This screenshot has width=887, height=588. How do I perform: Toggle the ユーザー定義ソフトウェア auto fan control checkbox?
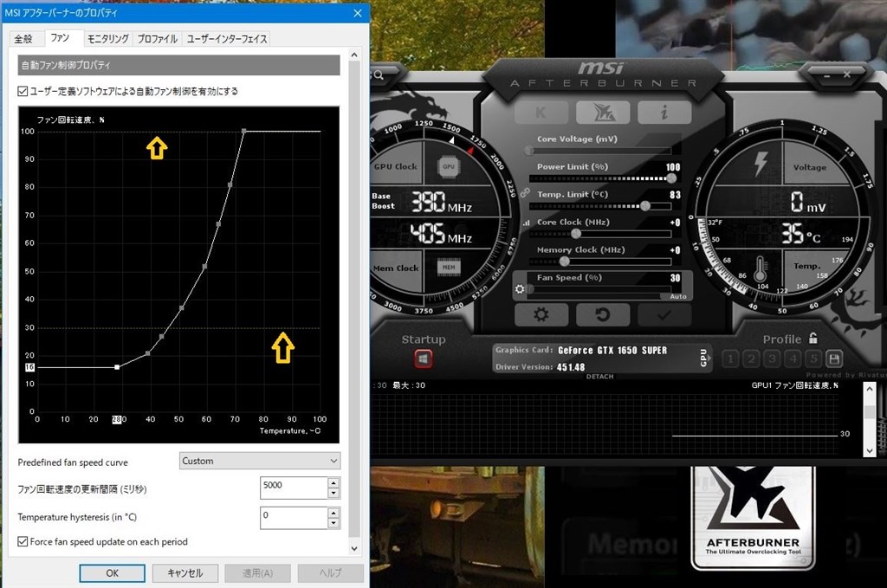23,91
